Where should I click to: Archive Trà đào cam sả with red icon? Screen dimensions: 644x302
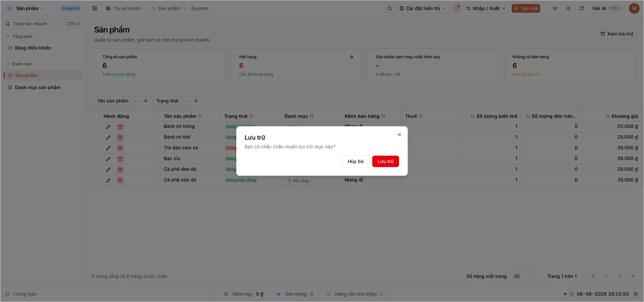[120, 148]
